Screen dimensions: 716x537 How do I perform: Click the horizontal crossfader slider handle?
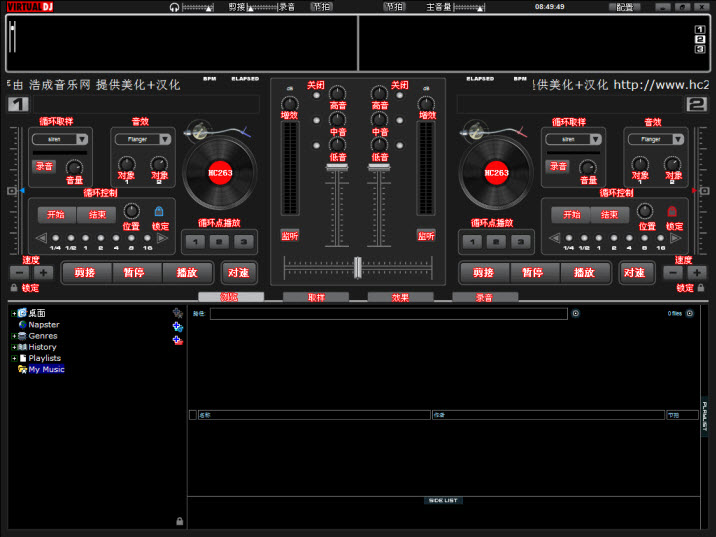point(357,267)
